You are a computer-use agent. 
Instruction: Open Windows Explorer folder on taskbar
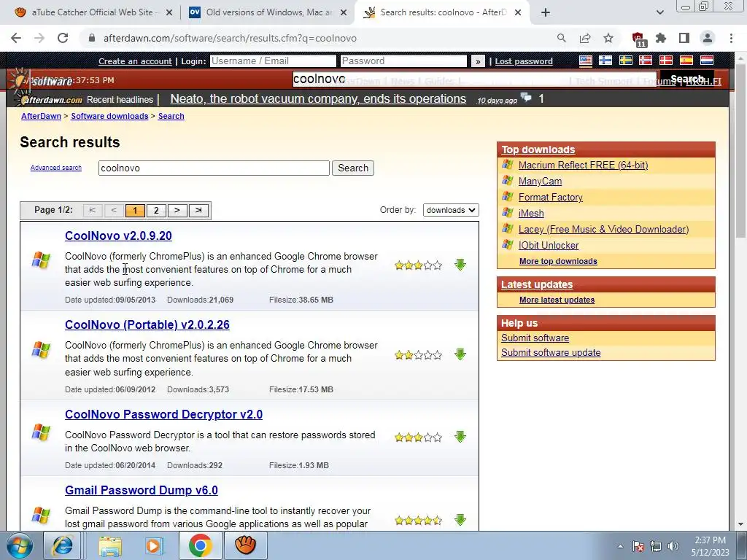tap(111, 545)
